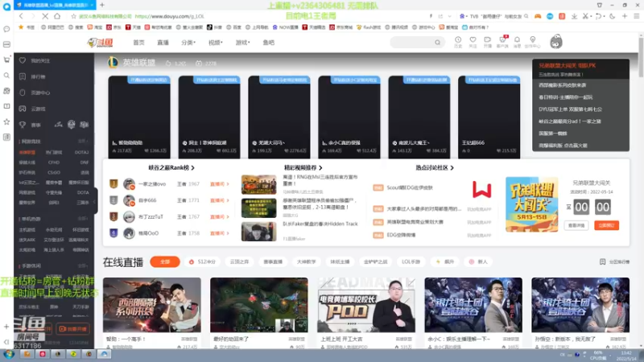Click browser back arrow

coord(22,16)
